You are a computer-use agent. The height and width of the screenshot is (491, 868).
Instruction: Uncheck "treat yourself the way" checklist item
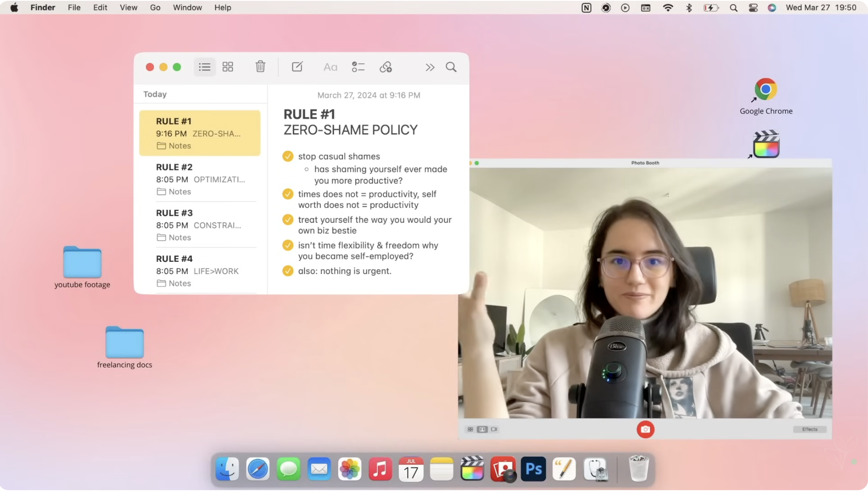tap(287, 220)
